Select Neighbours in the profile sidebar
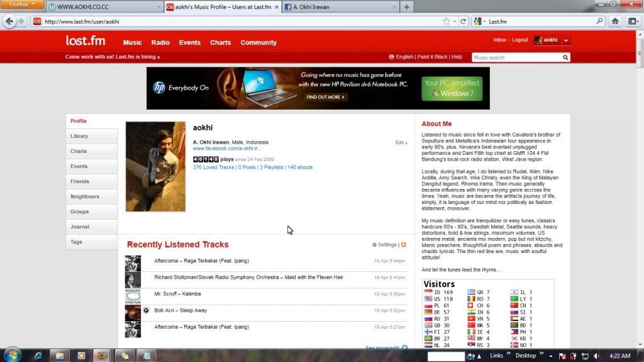 [92, 196]
